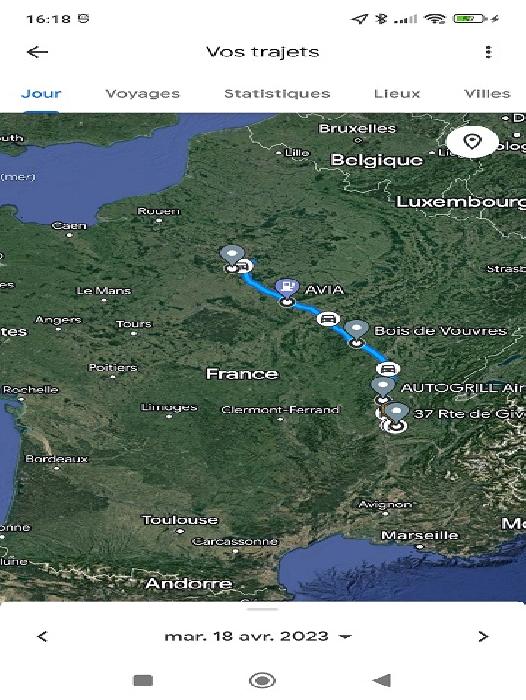526x700 pixels.
Task: Go to previous day with left chevron
Action: click(x=42, y=636)
